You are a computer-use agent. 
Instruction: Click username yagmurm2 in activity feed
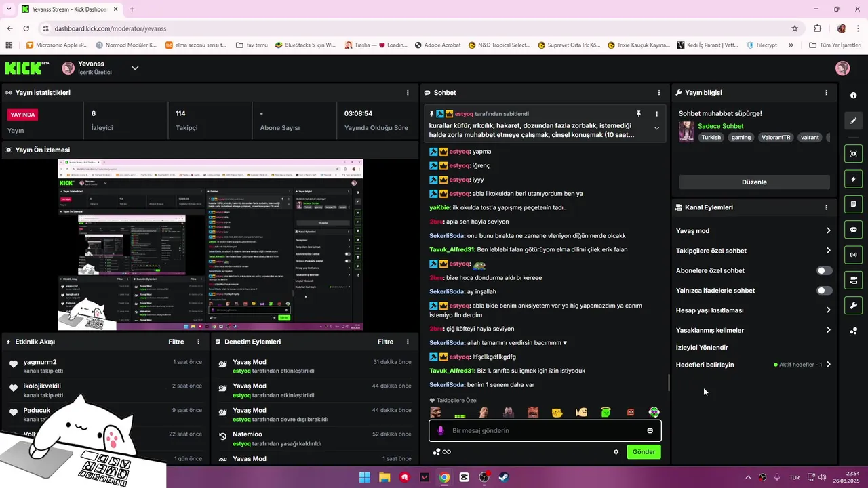(40, 362)
